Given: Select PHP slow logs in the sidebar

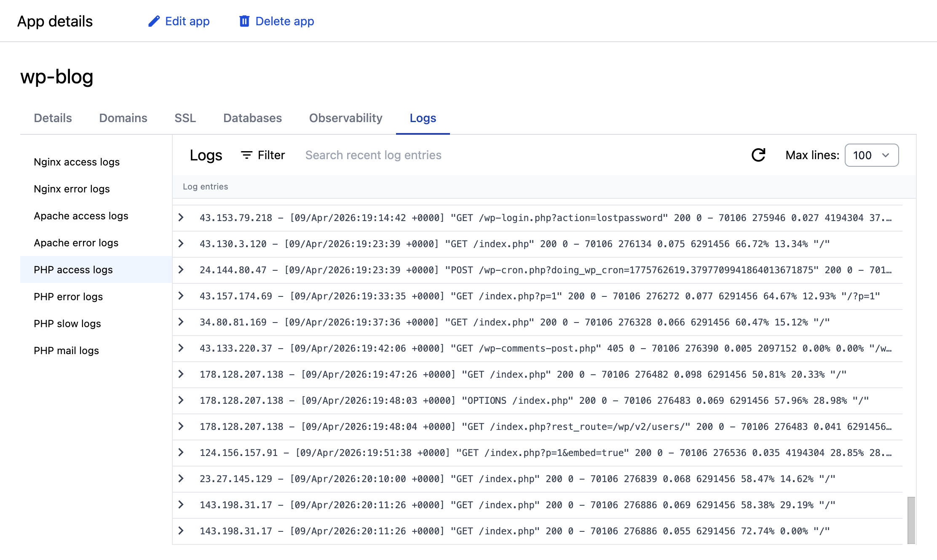Looking at the screenshot, I should 67,324.
